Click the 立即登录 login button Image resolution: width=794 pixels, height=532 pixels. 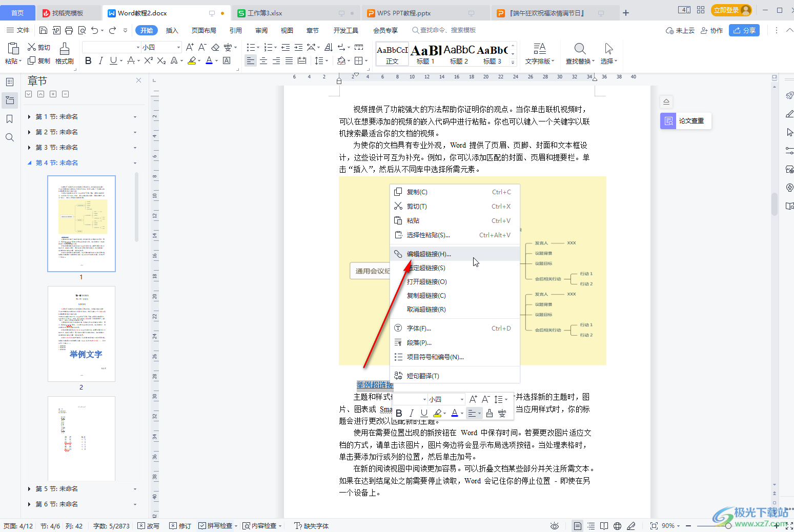tap(731, 10)
